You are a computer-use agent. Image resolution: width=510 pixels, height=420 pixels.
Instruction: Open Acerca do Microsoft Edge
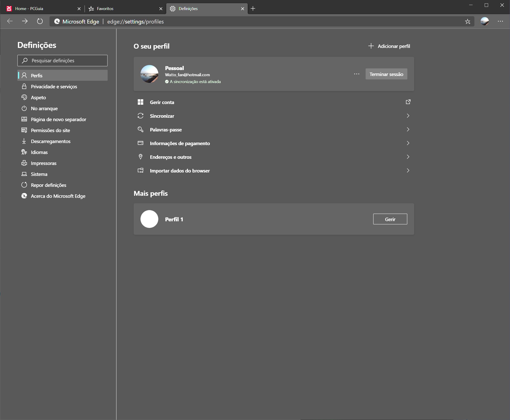click(62, 196)
